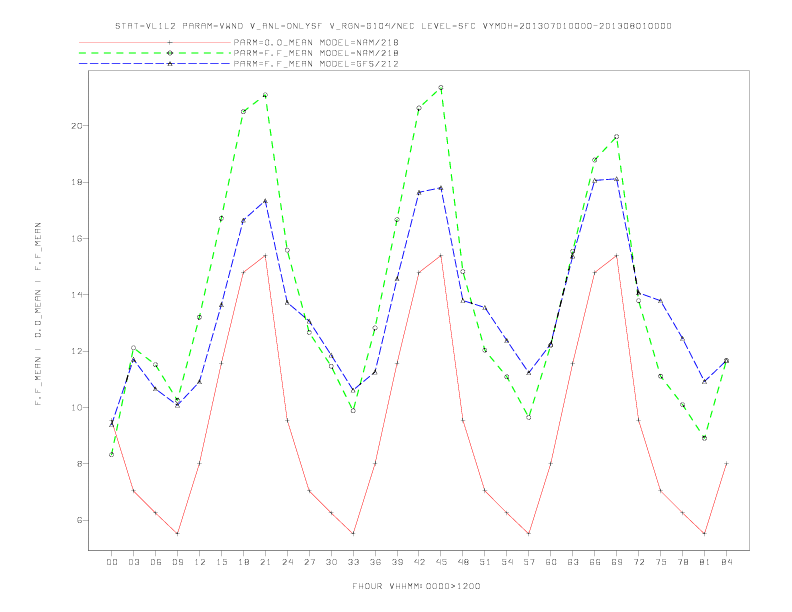Image resolution: width=792 pixels, height=612 pixels.
Task: Click the x-axis tick label 54
Action: (507, 562)
